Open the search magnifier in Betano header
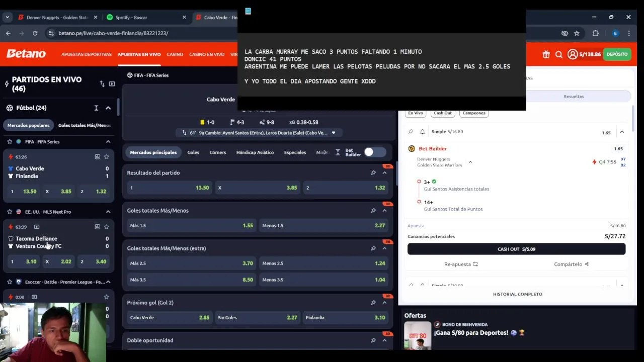The image size is (644, 362). 559,54
